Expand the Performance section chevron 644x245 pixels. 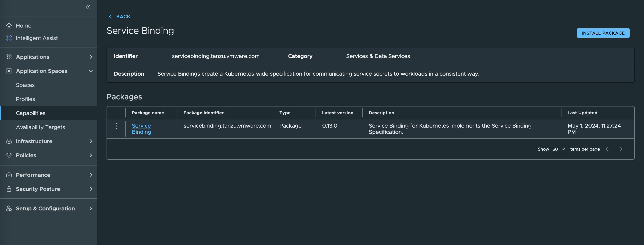[91, 175]
